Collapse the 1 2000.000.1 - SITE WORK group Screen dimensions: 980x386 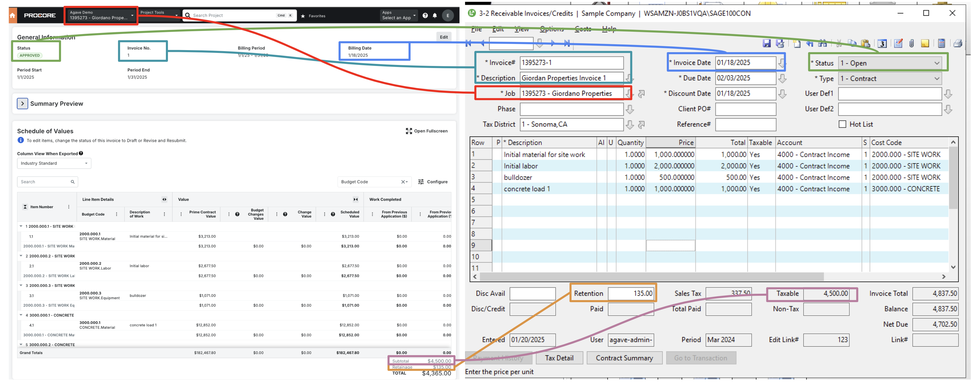(21, 226)
